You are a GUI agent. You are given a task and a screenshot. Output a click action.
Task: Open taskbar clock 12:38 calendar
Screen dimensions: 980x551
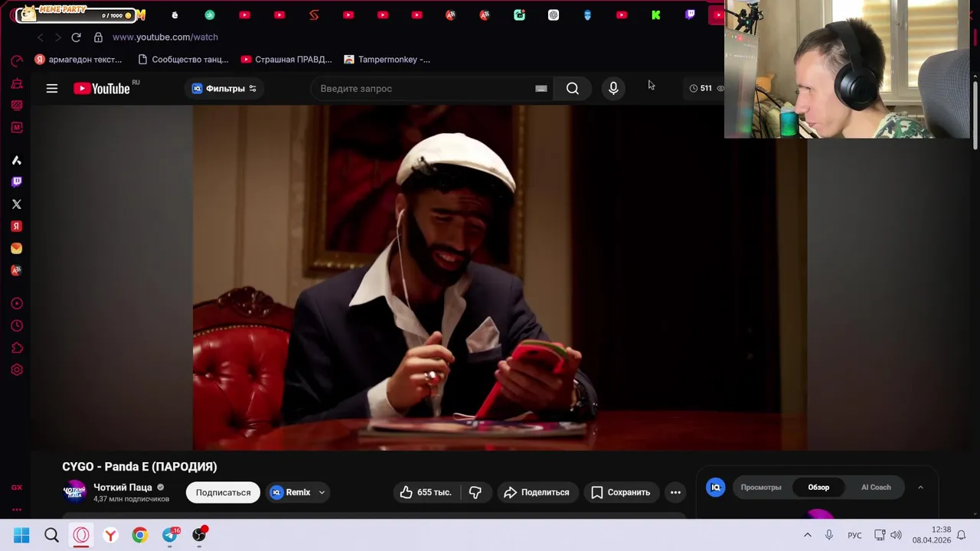(931, 535)
